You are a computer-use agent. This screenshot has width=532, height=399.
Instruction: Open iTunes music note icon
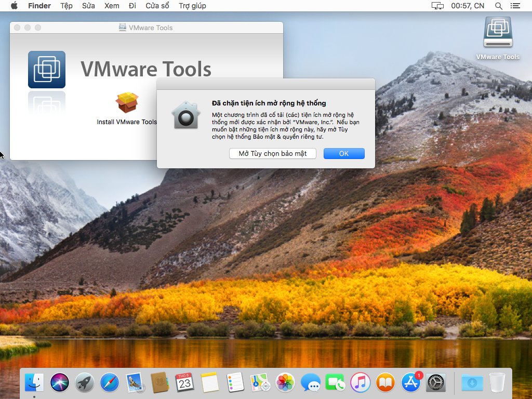point(361,382)
